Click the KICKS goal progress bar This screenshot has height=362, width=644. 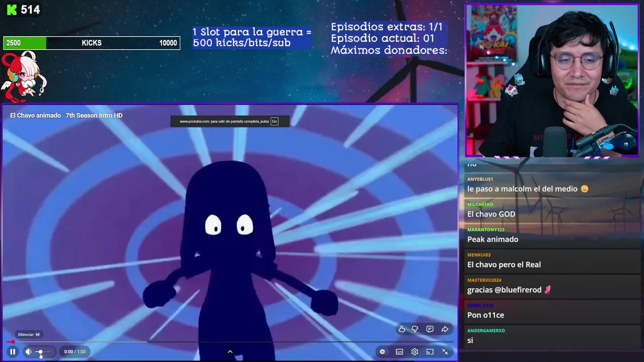coord(92,43)
